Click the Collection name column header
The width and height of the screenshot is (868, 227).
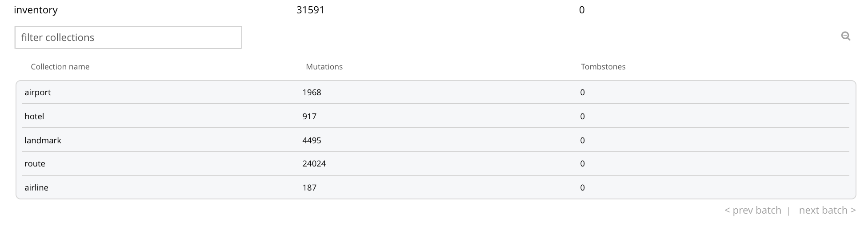pyautogui.click(x=60, y=67)
